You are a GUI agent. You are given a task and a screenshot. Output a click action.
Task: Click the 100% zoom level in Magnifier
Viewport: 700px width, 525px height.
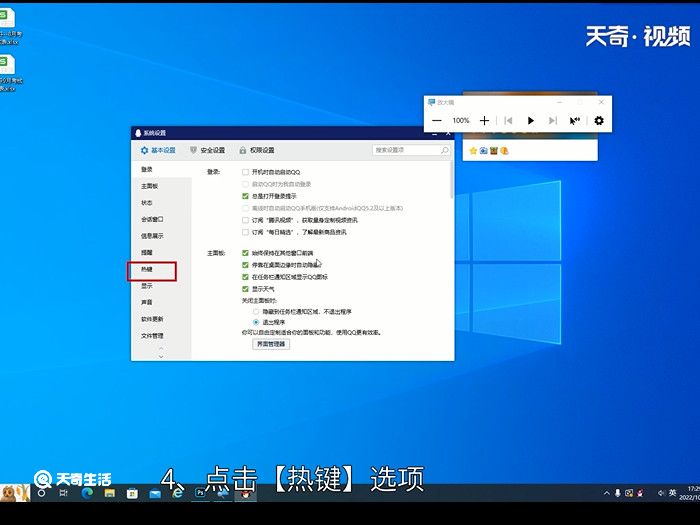pyautogui.click(x=461, y=121)
